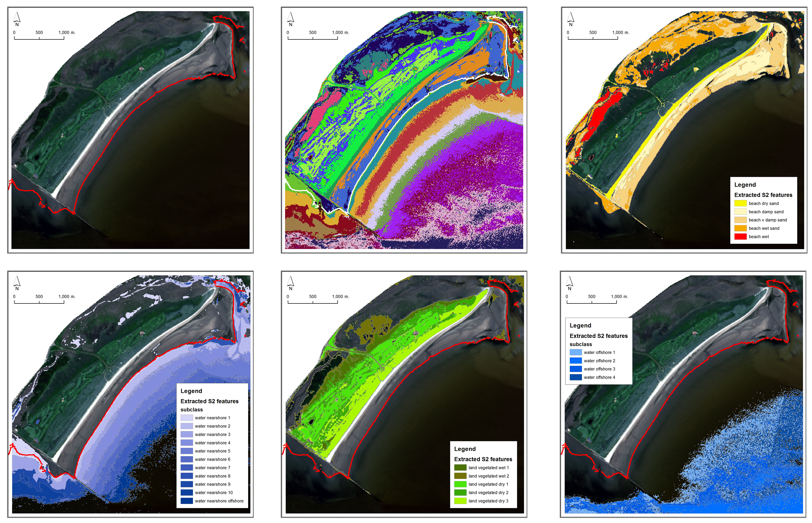Click the beach dry sand yellow swatch
Viewport: 812px width, 523px height.
(740, 204)
